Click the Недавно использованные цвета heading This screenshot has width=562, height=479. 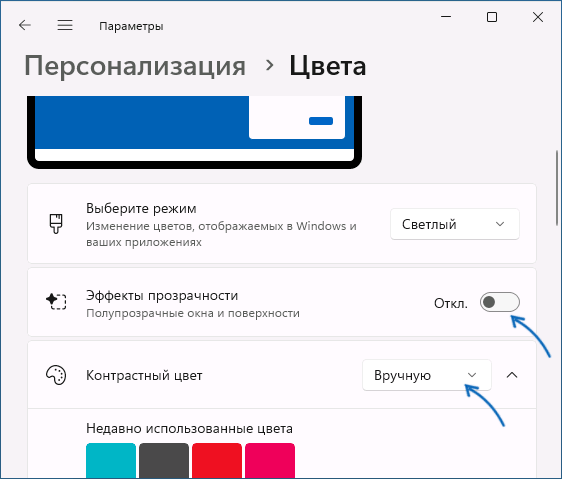189,428
